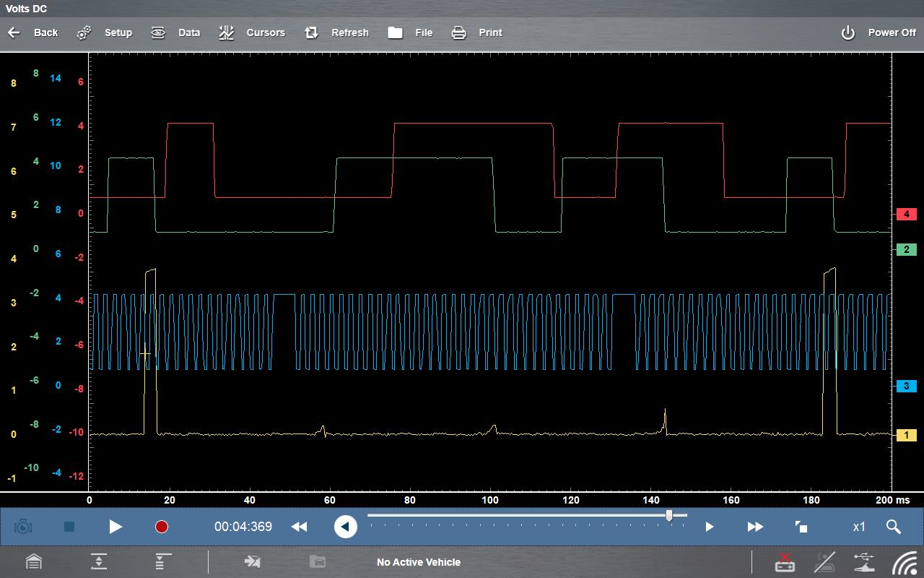
Task: Open the Cursors option
Action: [x=252, y=33]
